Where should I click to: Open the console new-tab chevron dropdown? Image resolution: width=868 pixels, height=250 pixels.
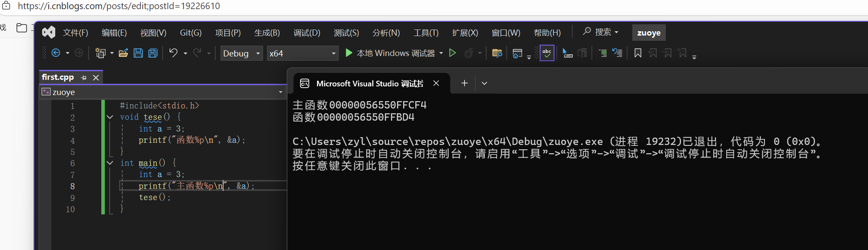coord(484,83)
